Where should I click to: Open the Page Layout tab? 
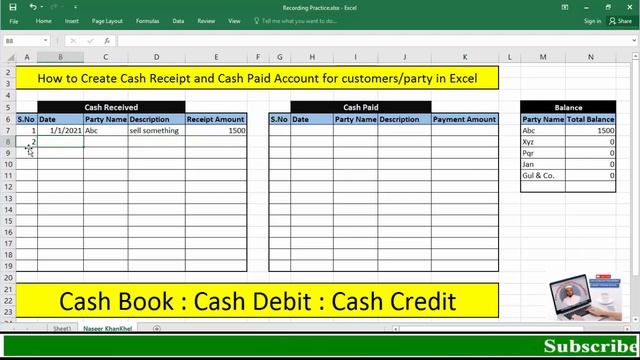click(107, 21)
